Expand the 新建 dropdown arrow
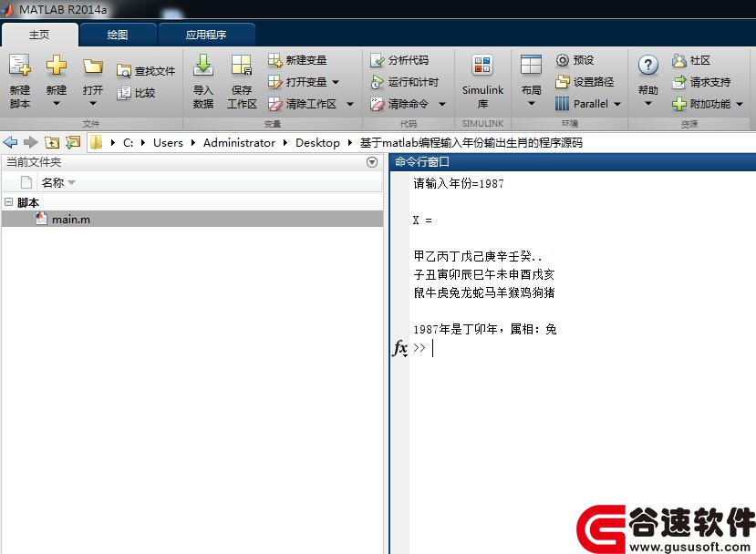This screenshot has height=554, width=756. coord(57,104)
